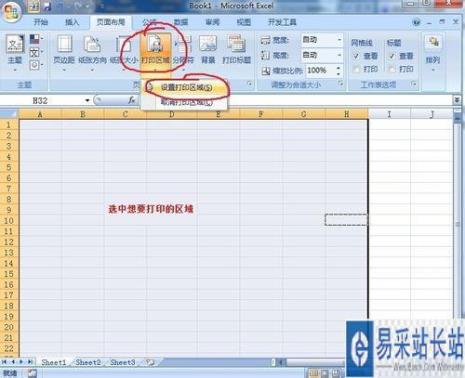This screenshot has width=465, height=378.
Task: Select the Sheet2 tab
Action: click(x=88, y=362)
